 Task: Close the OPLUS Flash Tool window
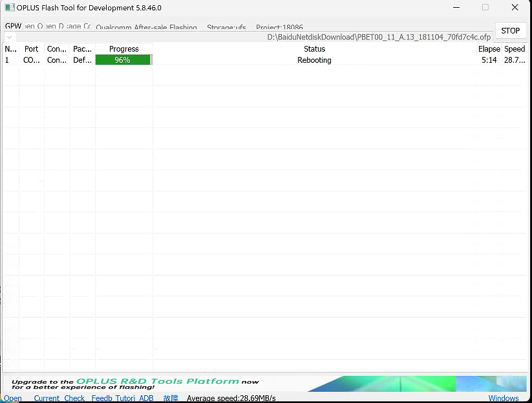point(515,8)
